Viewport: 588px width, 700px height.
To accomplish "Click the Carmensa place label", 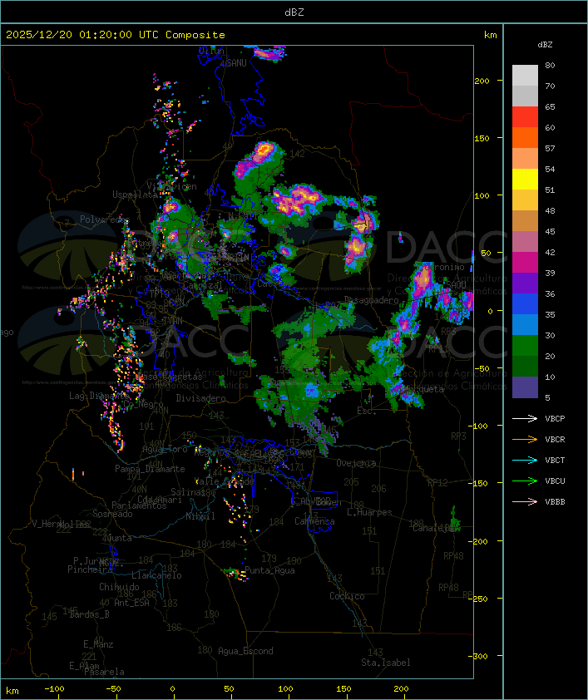I will tap(314, 521).
